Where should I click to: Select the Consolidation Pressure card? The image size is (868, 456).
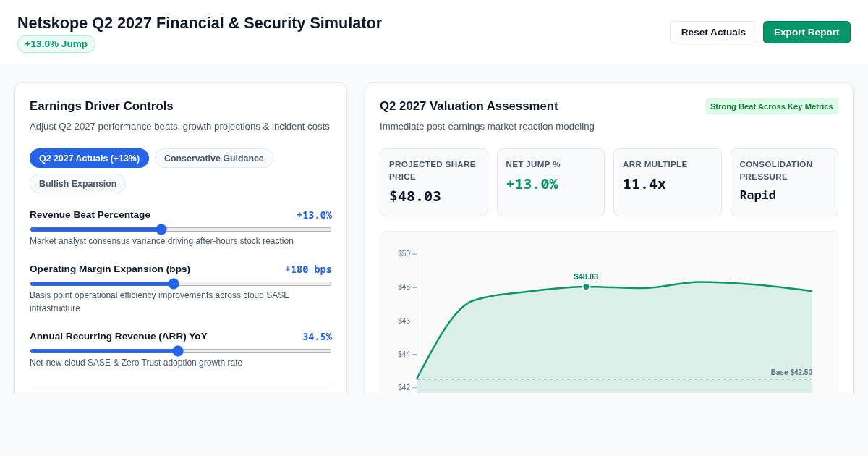tap(784, 182)
